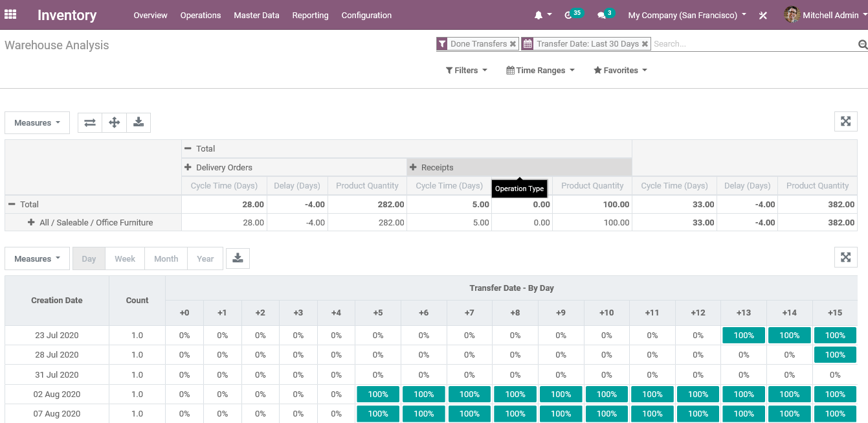Image resolution: width=868 pixels, height=423 pixels.
Task: Sort by Delivery Orders Product Quantity column
Action: (x=367, y=185)
